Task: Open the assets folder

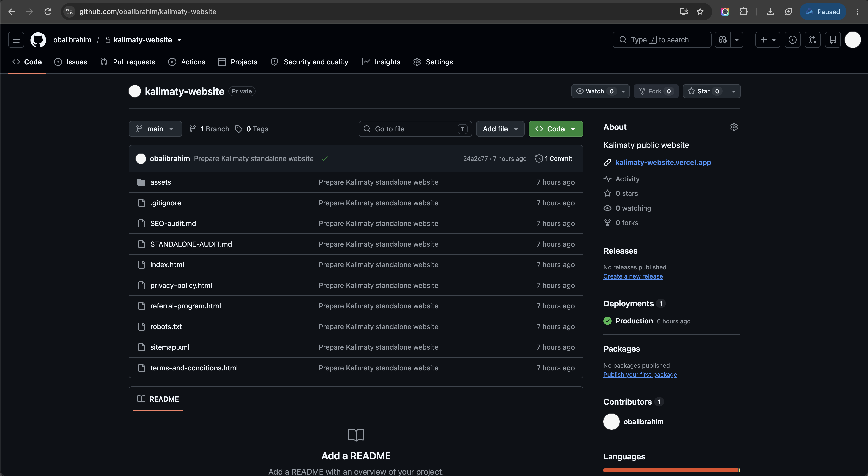Action: point(160,182)
